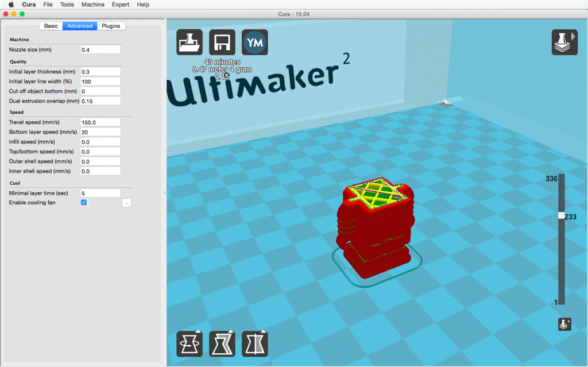Click the Load model icon

click(189, 43)
